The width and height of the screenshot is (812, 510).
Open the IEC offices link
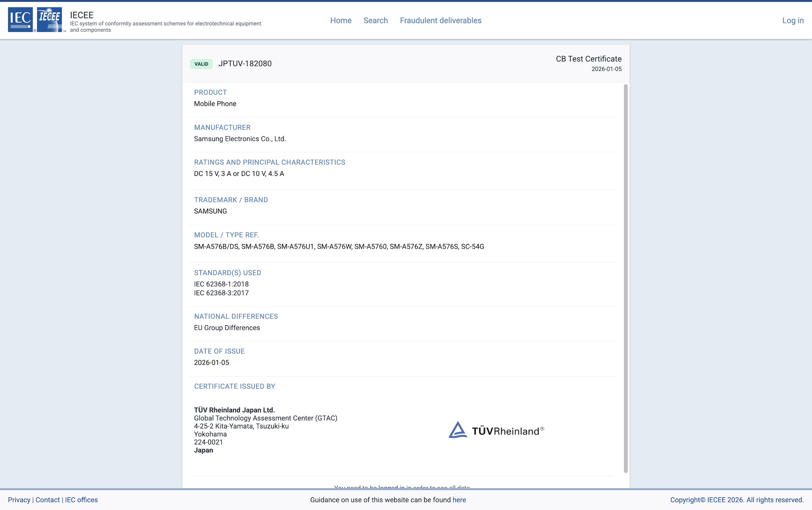click(81, 500)
